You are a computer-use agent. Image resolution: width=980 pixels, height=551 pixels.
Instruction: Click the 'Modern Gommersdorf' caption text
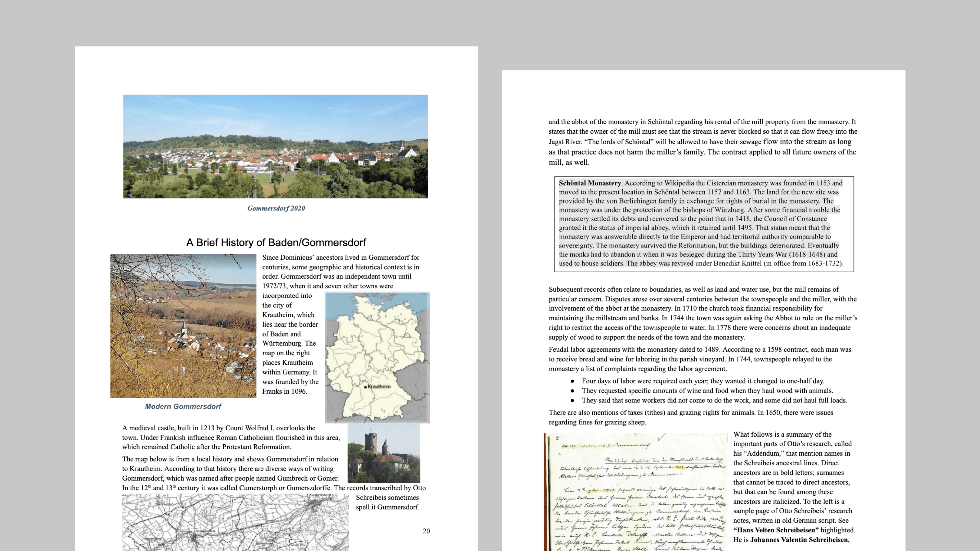[183, 406]
